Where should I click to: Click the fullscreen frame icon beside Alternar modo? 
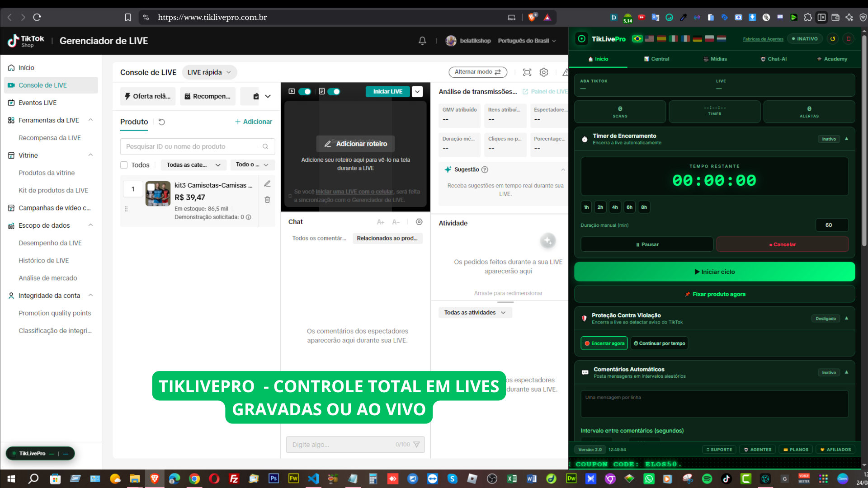coord(527,72)
